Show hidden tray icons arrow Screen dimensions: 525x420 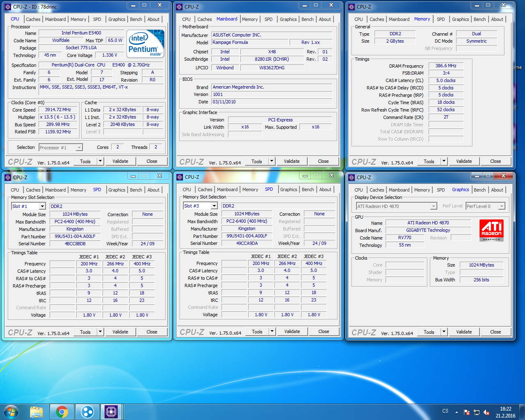pyautogui.click(x=457, y=412)
